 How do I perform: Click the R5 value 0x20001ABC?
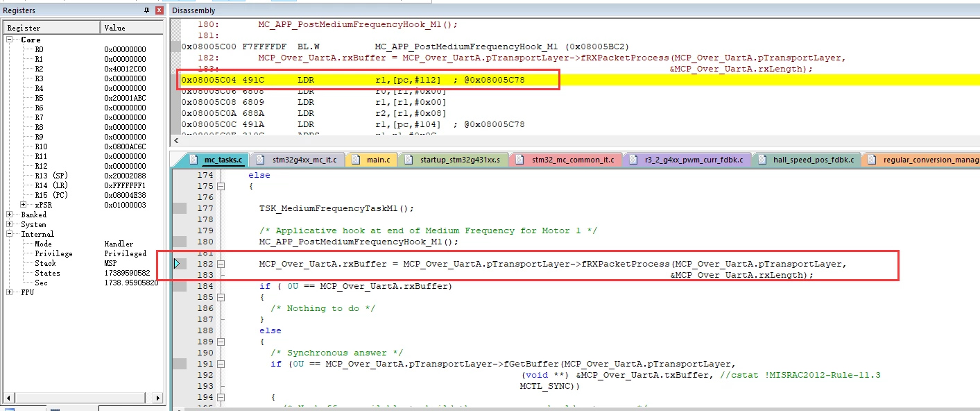pos(126,98)
